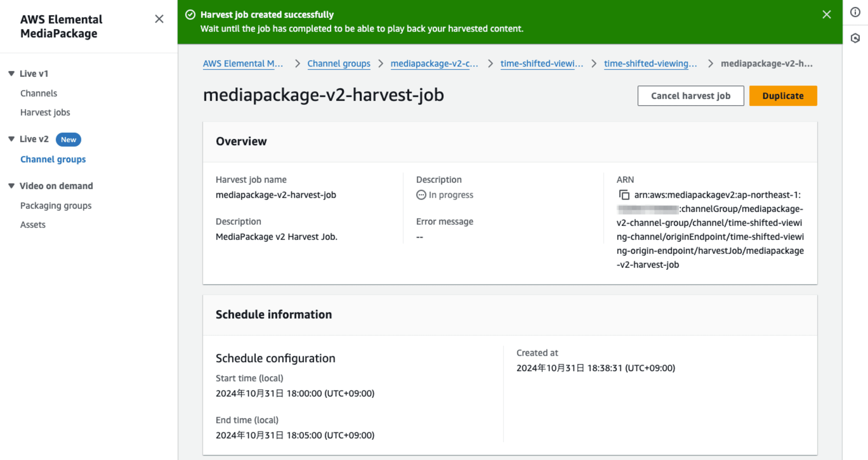
Task: Go to Channel groups in sidebar
Action: click(53, 159)
